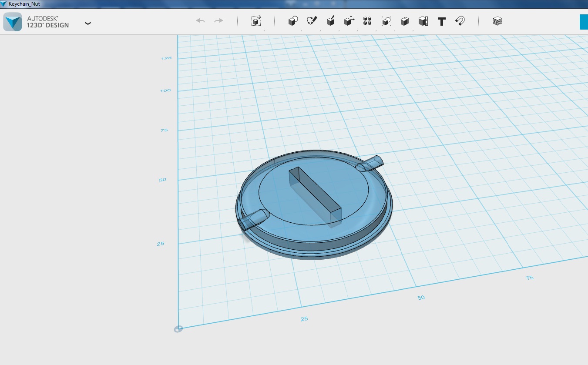This screenshot has width=588, height=365.
Task: Toggle the Snap magnet tool
Action: click(x=460, y=21)
